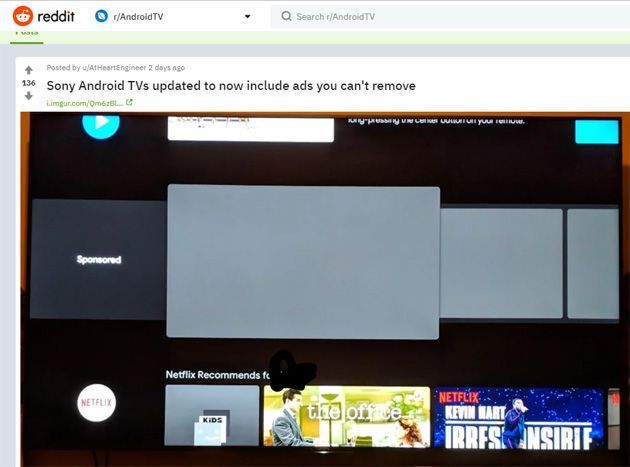
Task: Select the Kevin Hart Irresponsible thumbnail
Action: pos(518,417)
